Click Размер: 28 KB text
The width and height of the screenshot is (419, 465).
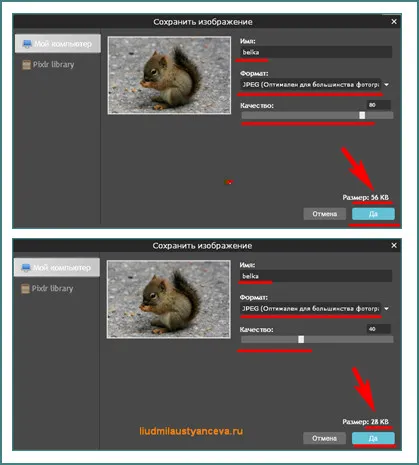366,422
